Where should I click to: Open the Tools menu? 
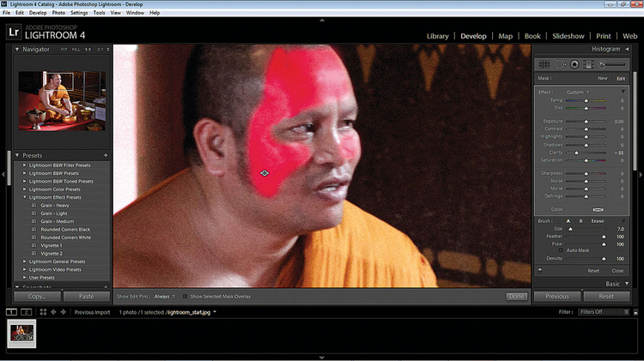[x=99, y=13]
